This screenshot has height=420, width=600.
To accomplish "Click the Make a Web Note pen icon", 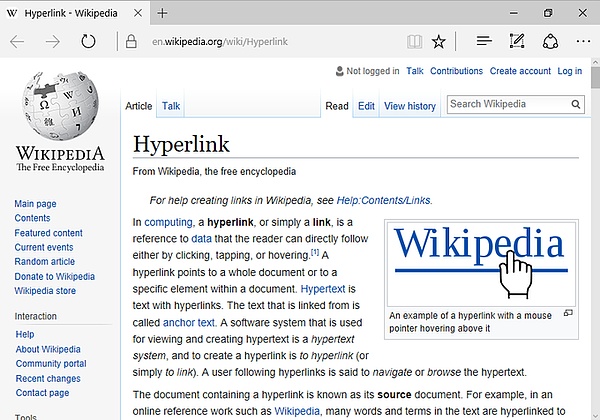I will coord(516,42).
